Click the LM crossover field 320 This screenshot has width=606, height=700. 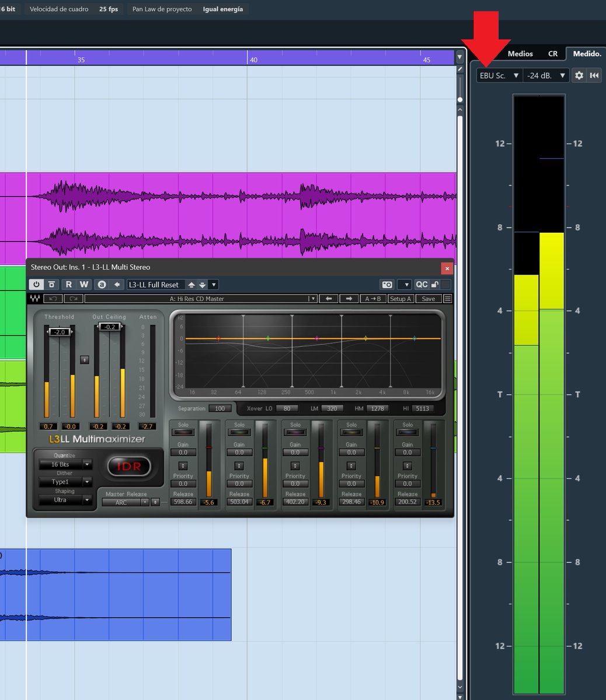point(332,408)
